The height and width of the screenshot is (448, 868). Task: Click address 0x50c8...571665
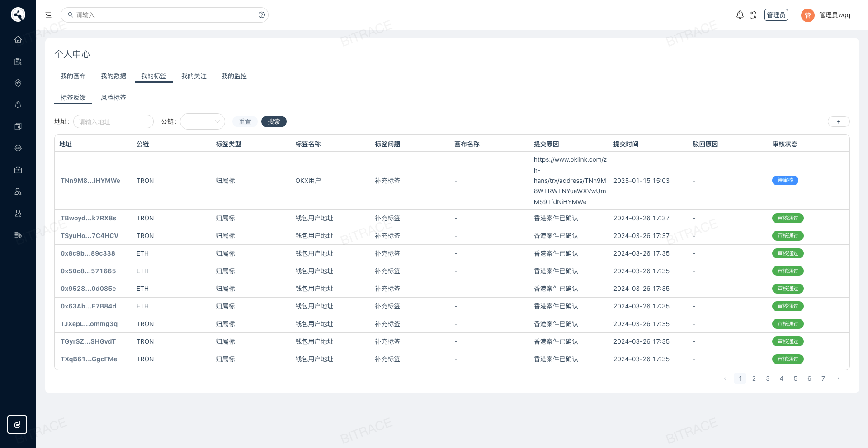point(88,271)
